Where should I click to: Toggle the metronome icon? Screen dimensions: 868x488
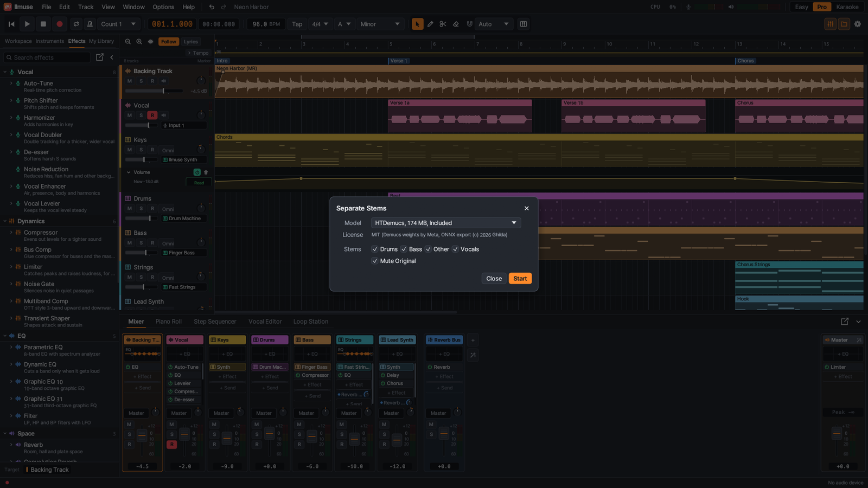tap(90, 24)
